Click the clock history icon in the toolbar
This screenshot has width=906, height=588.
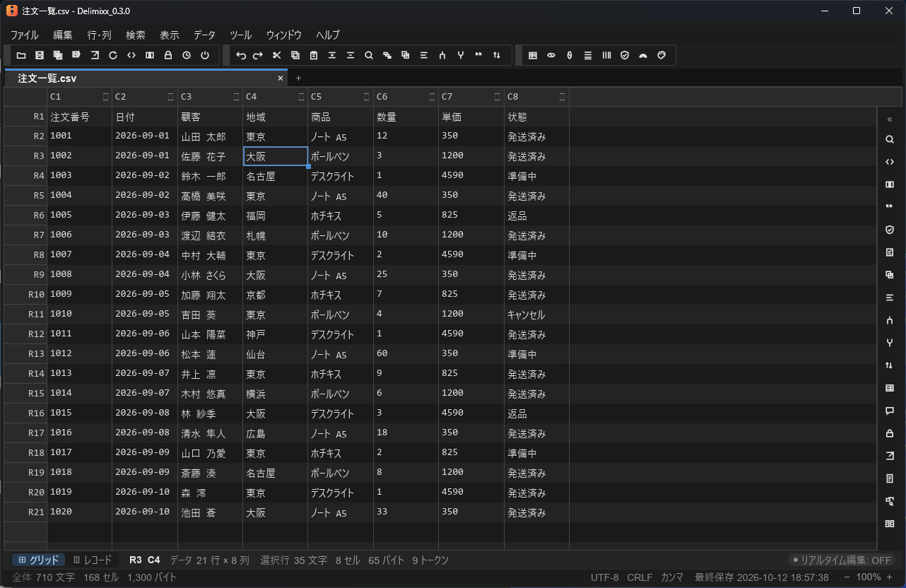(187, 55)
